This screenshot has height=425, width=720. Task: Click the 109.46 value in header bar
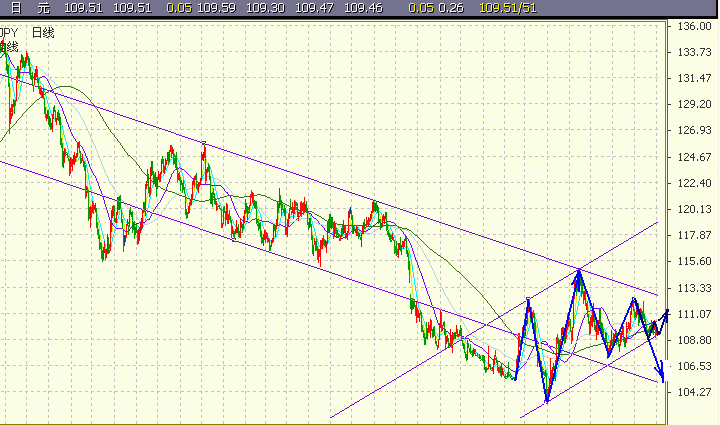coord(363,8)
